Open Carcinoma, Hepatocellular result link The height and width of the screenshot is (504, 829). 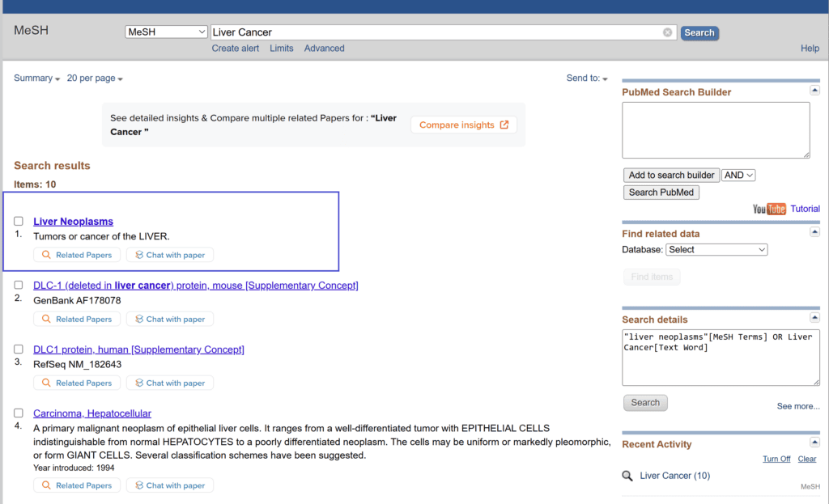(92, 413)
